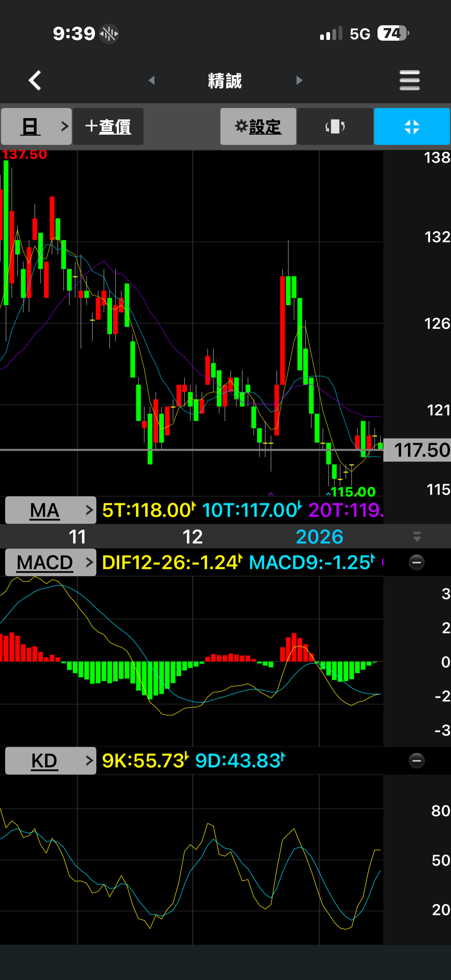Rotate the chart orientation

click(x=335, y=126)
